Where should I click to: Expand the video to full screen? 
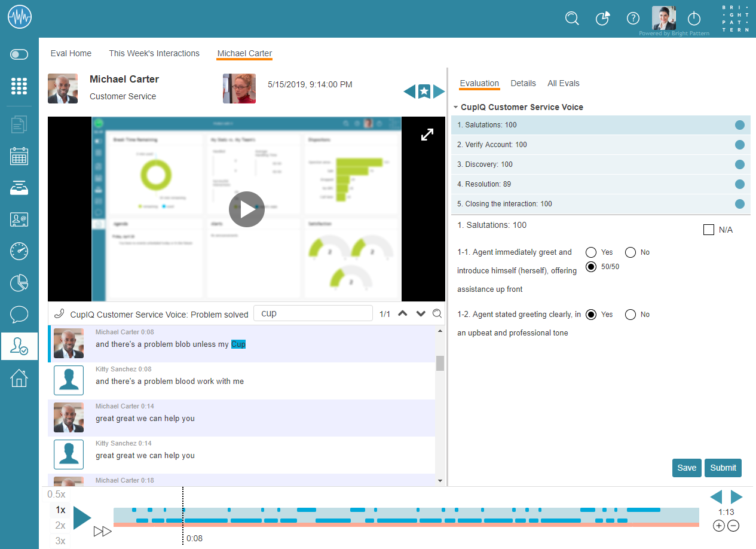tap(427, 135)
